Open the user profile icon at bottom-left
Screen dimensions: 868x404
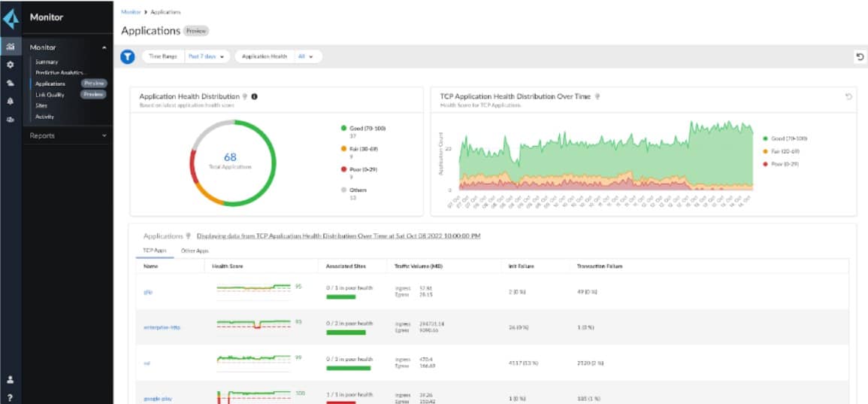pos(11,380)
